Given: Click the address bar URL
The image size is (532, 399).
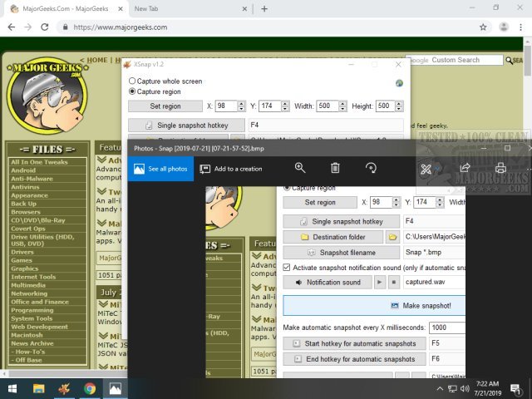Looking at the screenshot, I should click(x=121, y=27).
